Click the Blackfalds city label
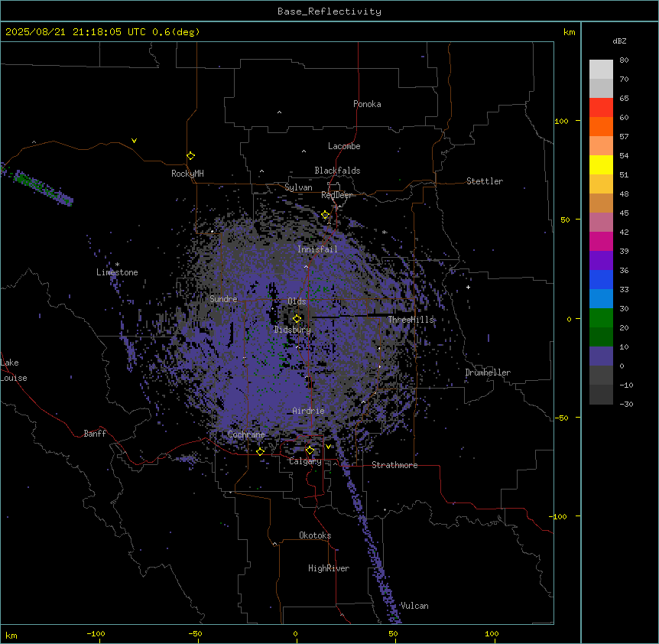Screen dimensions: 659x644 point(337,171)
